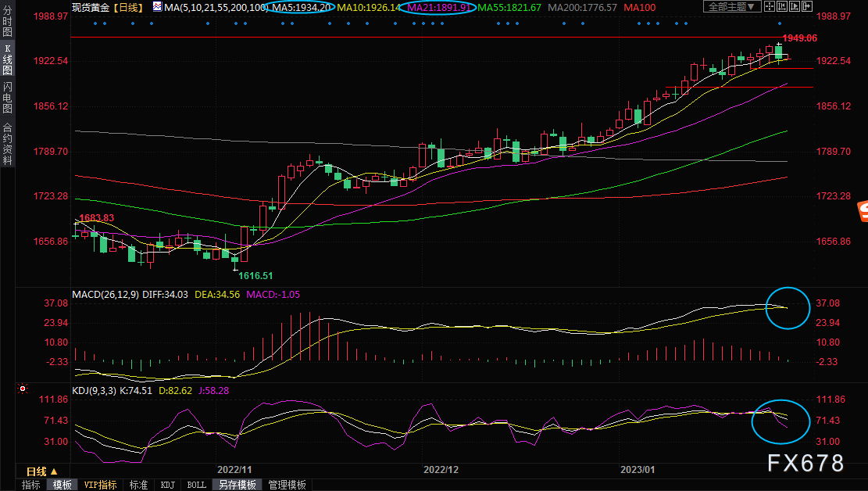Click the DIFF:34.03 value
The height and width of the screenshot is (491, 868).
pos(165,294)
